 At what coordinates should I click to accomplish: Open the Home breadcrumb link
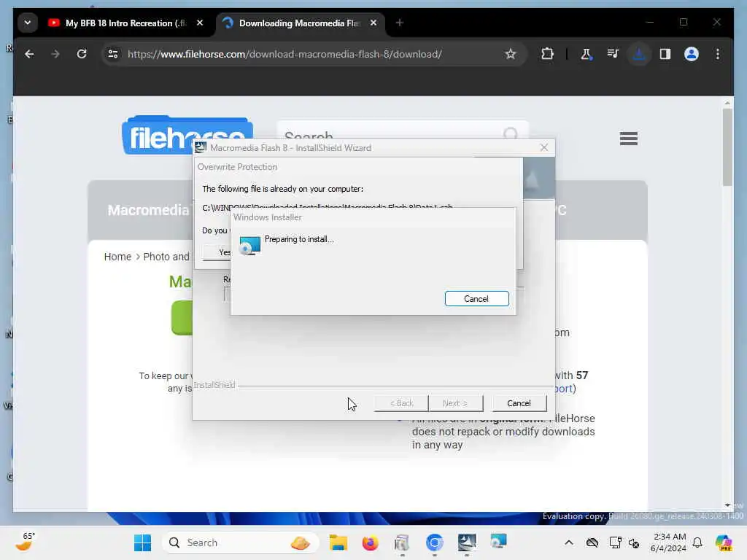point(117,257)
